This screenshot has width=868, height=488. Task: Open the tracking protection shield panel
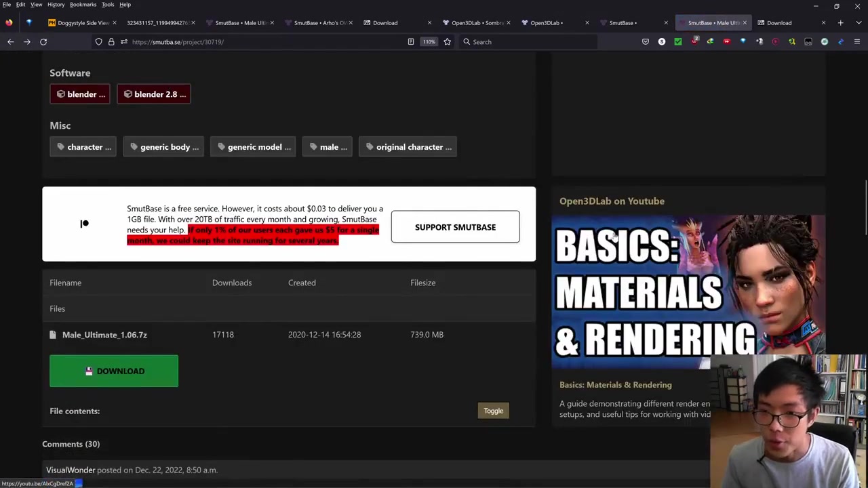point(98,42)
